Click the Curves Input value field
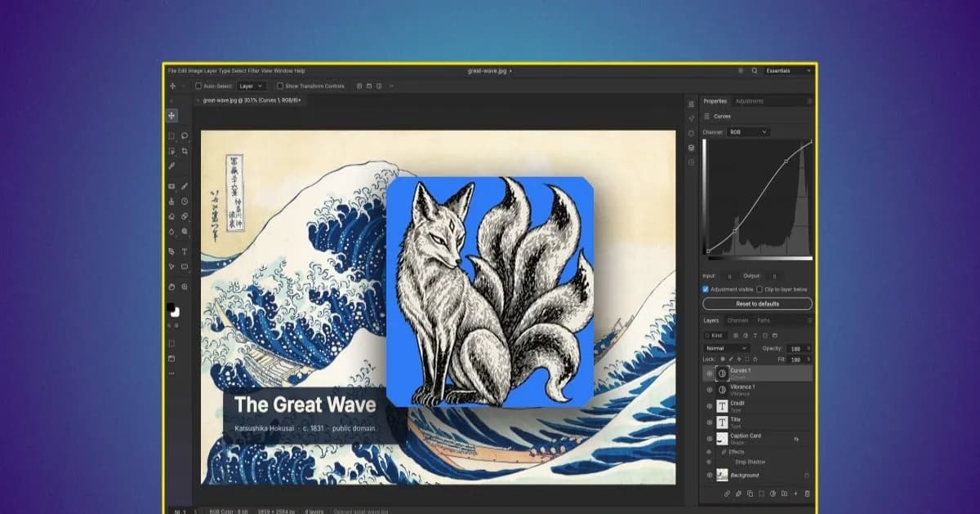 tap(729, 276)
